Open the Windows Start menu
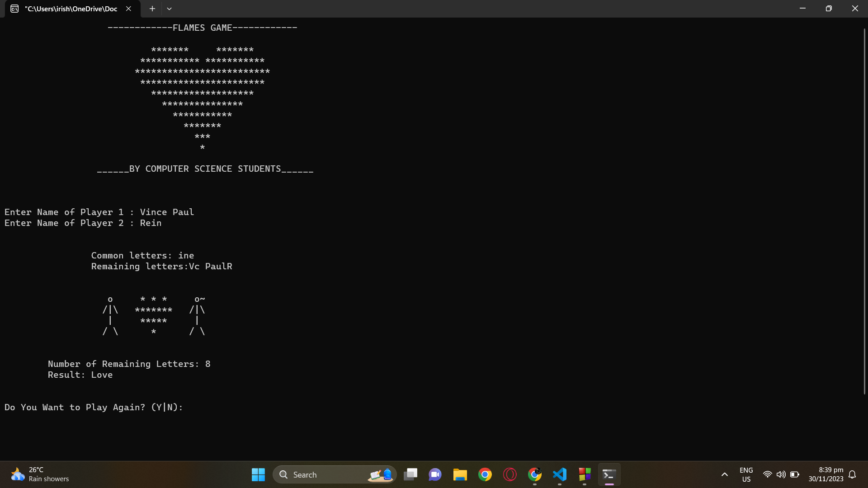 coord(258,474)
